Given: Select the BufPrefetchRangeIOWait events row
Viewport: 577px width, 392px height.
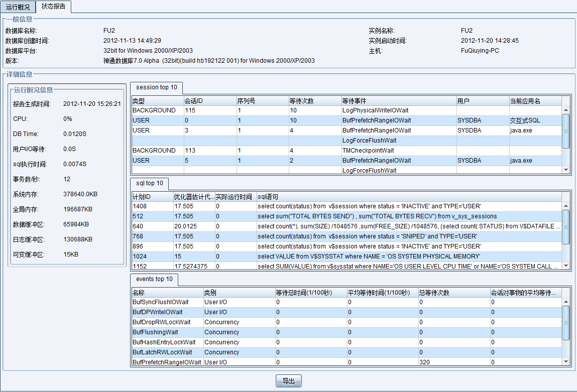Looking at the screenshot, I should [x=166, y=362].
